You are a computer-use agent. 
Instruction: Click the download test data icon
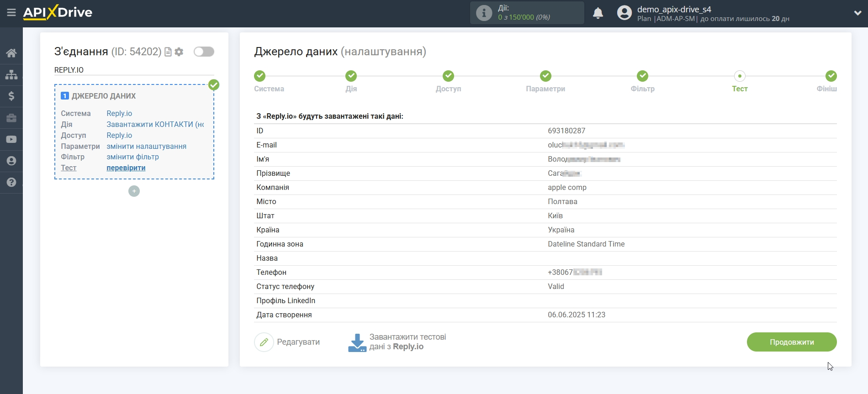[x=357, y=342]
